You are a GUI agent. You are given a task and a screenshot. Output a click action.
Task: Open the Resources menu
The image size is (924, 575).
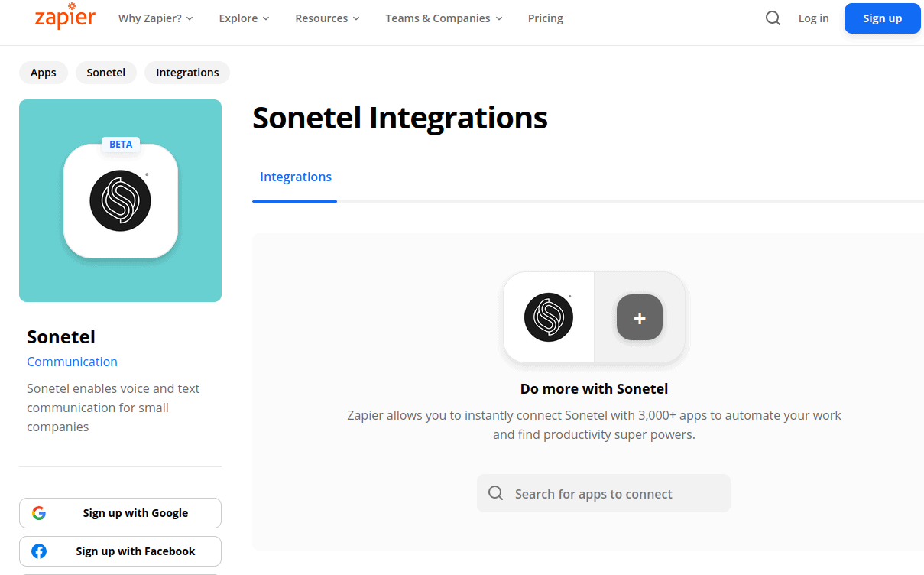pos(326,18)
